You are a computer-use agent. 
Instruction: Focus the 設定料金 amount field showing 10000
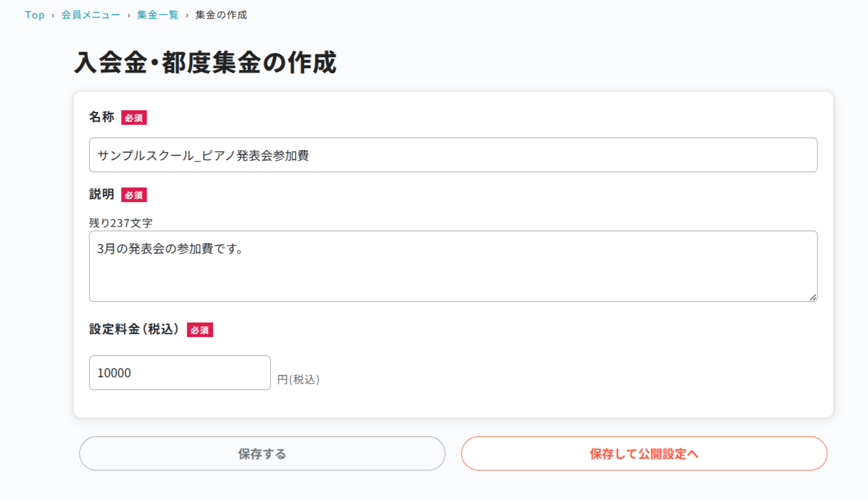tap(179, 373)
